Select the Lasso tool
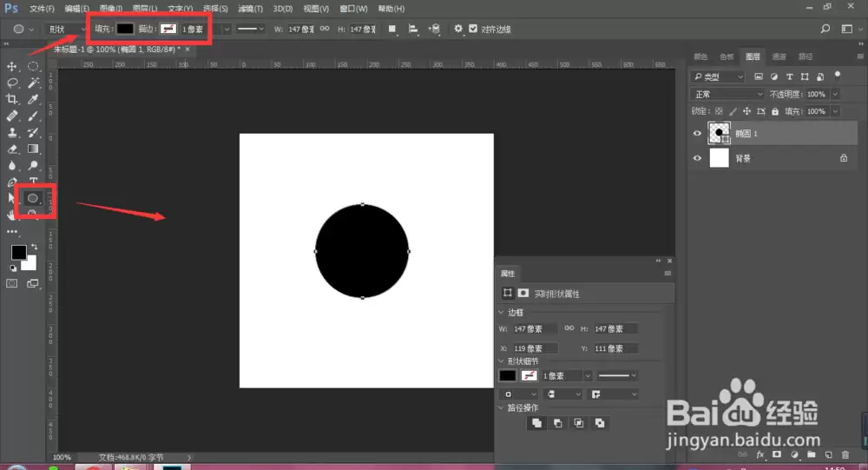The image size is (868, 470). (11, 83)
